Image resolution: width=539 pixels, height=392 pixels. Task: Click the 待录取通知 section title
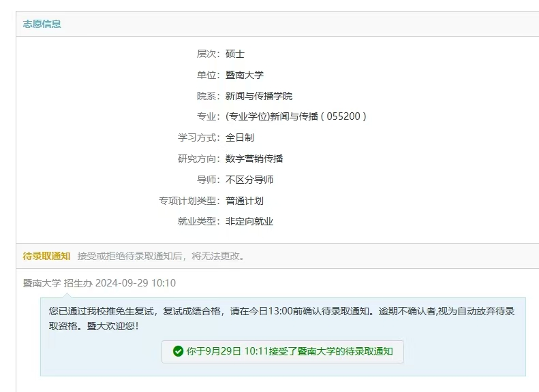(x=46, y=256)
